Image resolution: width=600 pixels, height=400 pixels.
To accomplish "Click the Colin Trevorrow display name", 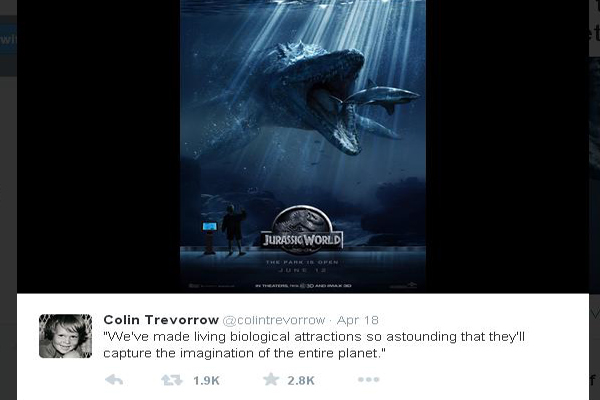I will (x=161, y=320).
